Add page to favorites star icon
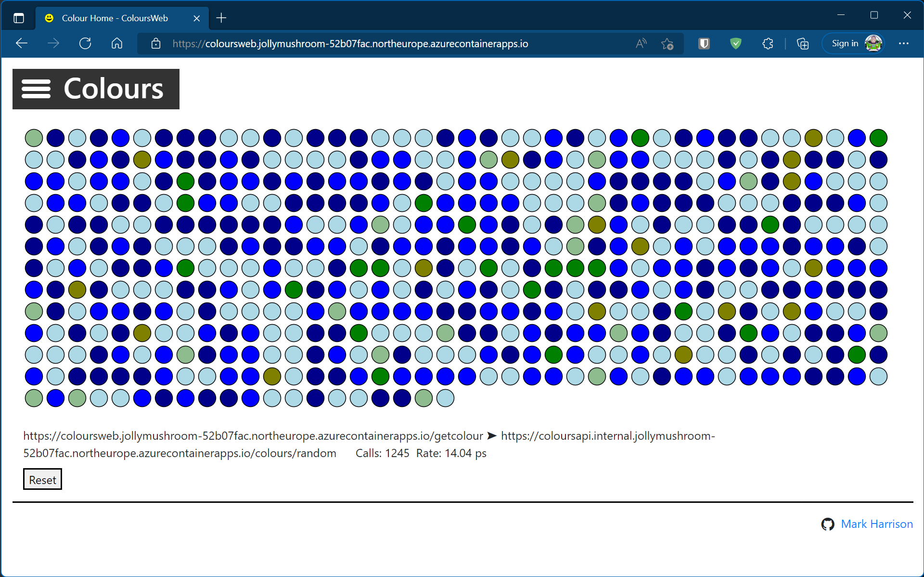Screen dimensions: 924x577 (x=667, y=43)
